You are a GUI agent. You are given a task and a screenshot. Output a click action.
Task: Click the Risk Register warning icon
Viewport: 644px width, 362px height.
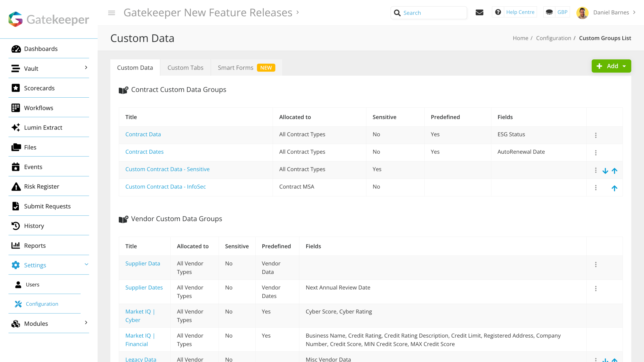16,187
